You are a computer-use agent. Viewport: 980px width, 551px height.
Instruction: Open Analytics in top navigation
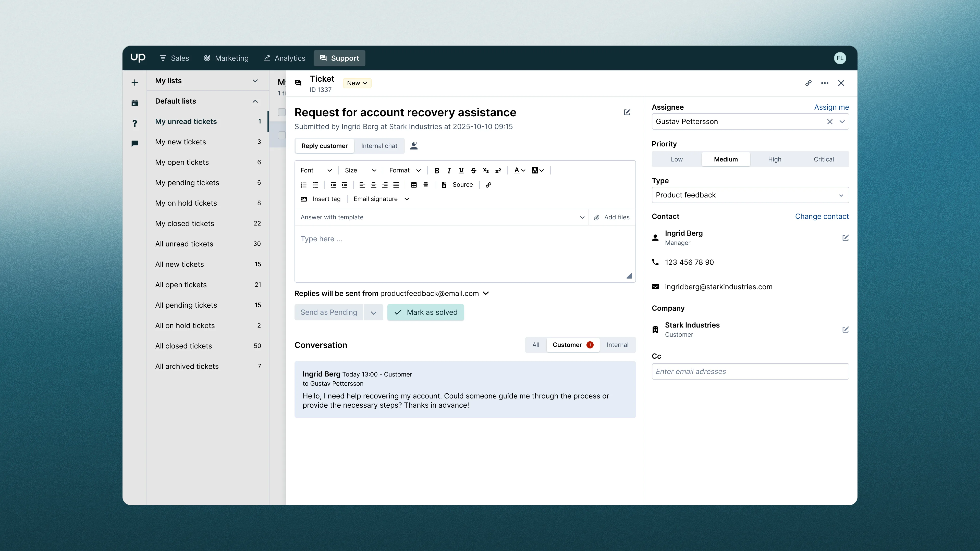284,58
